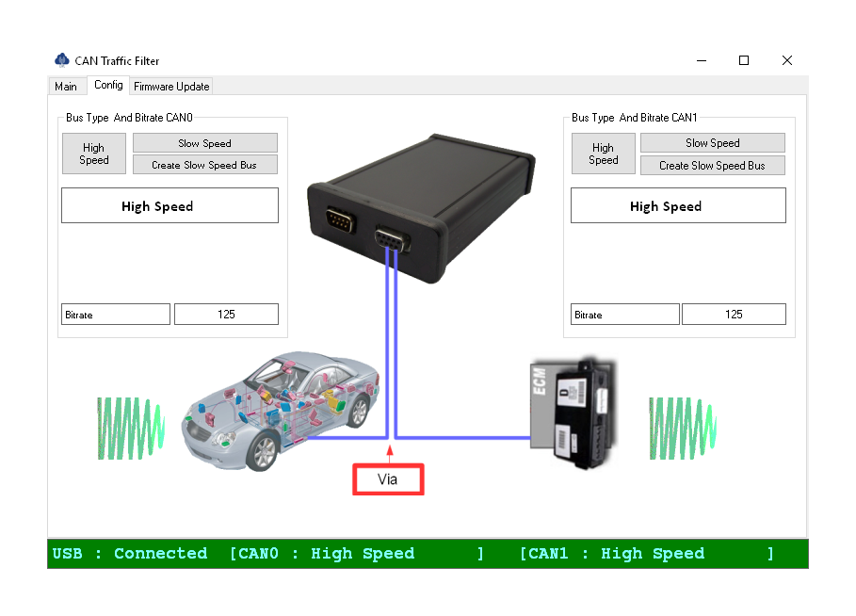
Task: Switch to the Main tab
Action: pyautogui.click(x=66, y=87)
